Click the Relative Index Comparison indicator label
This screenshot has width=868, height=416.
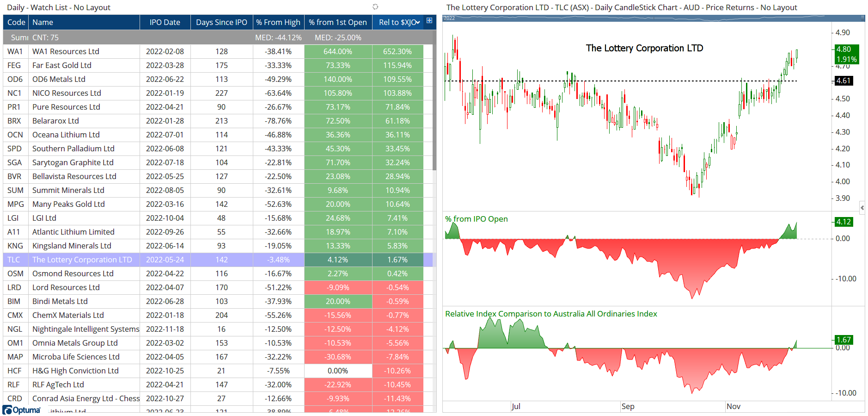pyautogui.click(x=551, y=314)
